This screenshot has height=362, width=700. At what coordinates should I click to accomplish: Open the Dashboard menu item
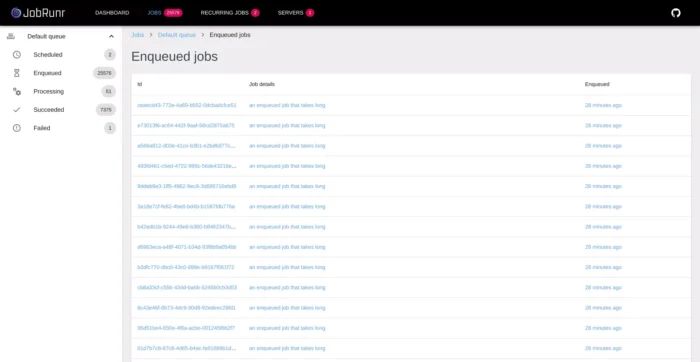112,13
